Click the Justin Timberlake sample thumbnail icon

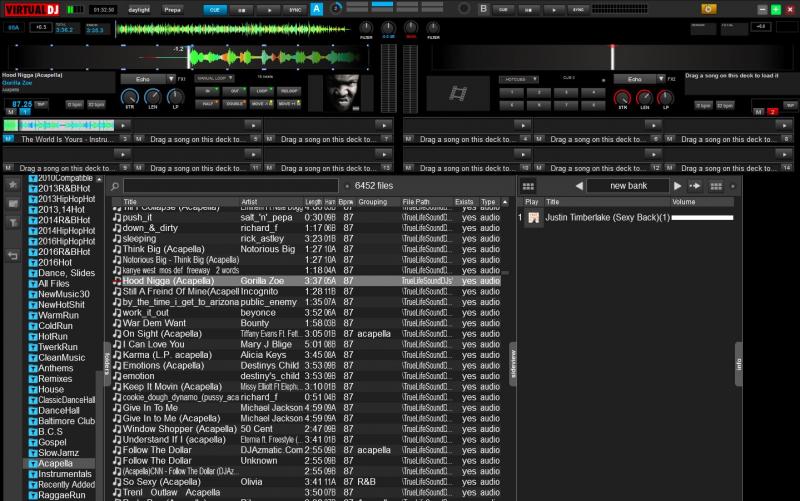(534, 218)
